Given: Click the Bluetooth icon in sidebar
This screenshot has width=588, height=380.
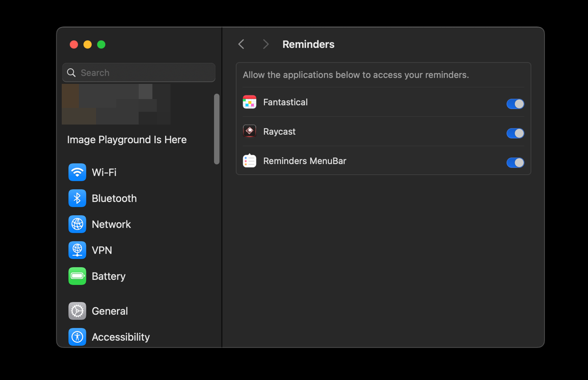Looking at the screenshot, I should coord(77,199).
